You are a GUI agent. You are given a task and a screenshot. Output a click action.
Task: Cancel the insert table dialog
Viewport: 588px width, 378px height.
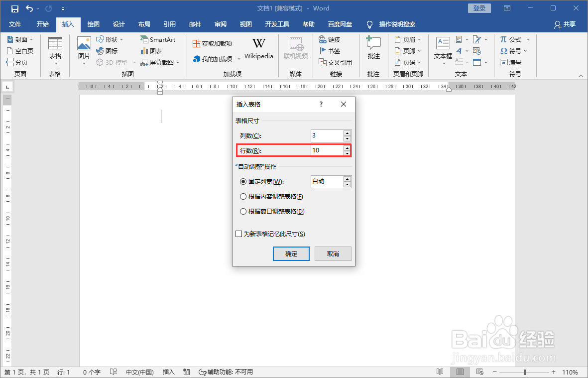pyautogui.click(x=333, y=253)
